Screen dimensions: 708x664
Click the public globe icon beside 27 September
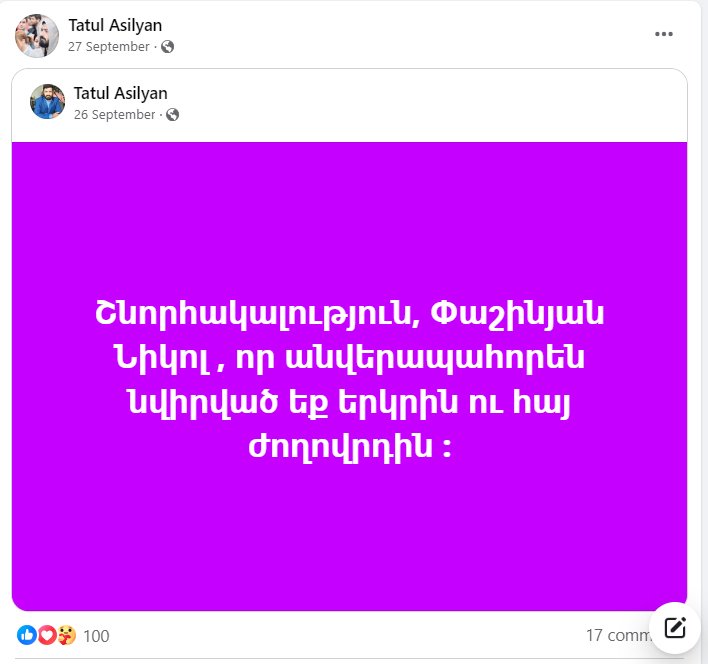[x=168, y=46]
